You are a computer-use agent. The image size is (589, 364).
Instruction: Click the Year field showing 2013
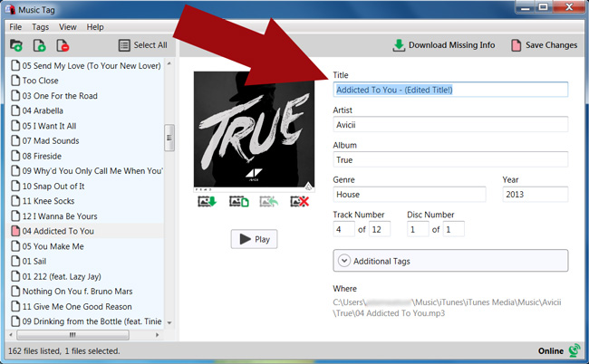pos(536,195)
